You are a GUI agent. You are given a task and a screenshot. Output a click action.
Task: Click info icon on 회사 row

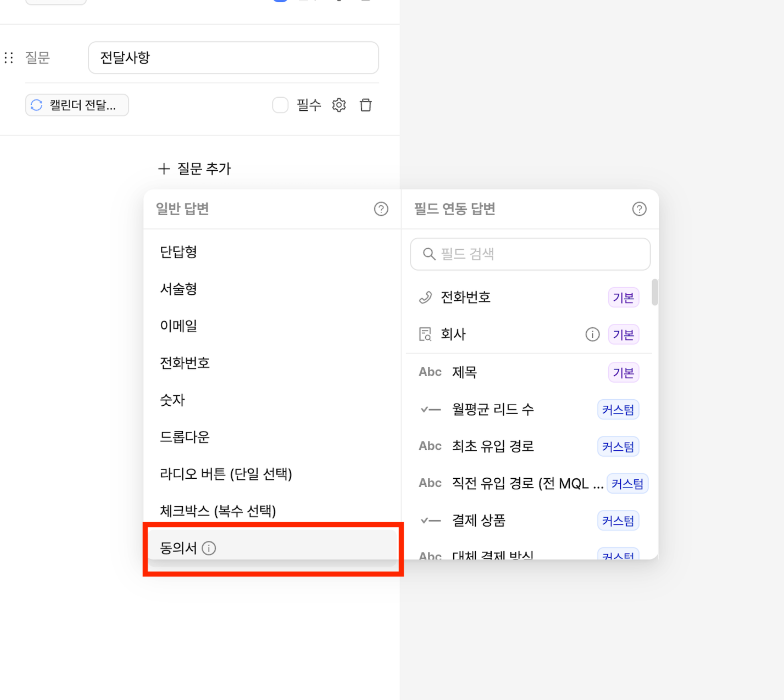(x=592, y=334)
